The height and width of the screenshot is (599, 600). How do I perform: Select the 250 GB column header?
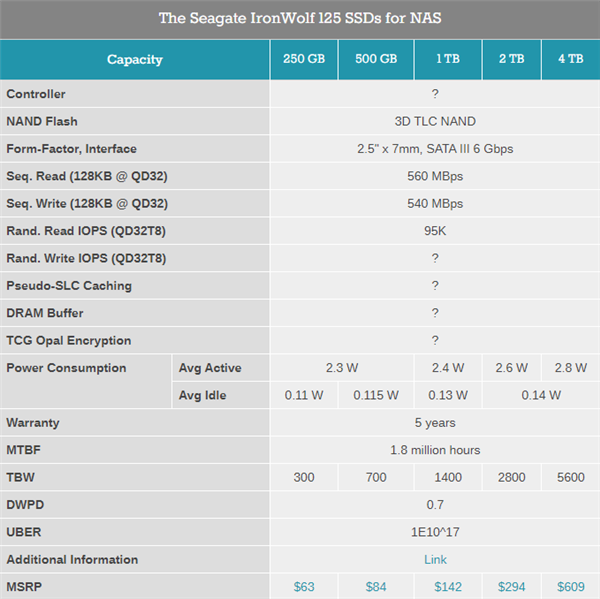(x=304, y=59)
